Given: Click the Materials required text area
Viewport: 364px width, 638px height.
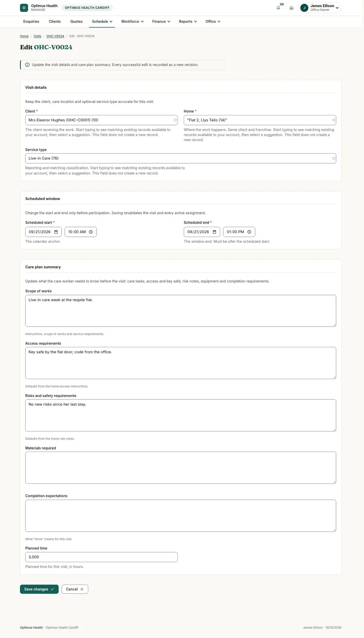Looking at the screenshot, I should (x=180, y=468).
